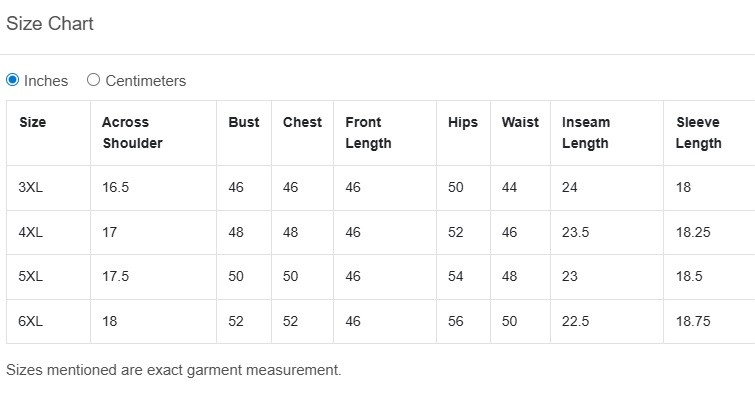Viewport: 755px width, 410px height.
Task: Select the 4XL size row label
Action: click(30, 232)
